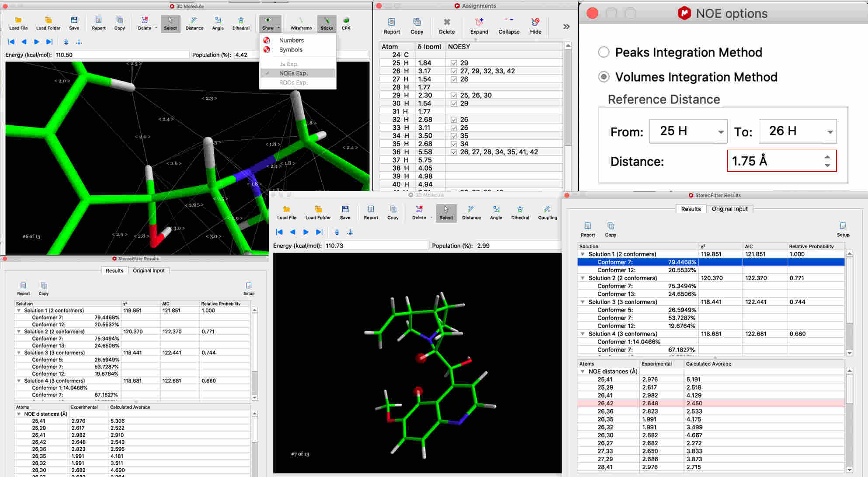Select Peaks Integration Method radio button
Image resolution: width=868 pixels, height=477 pixels.
pos(604,52)
